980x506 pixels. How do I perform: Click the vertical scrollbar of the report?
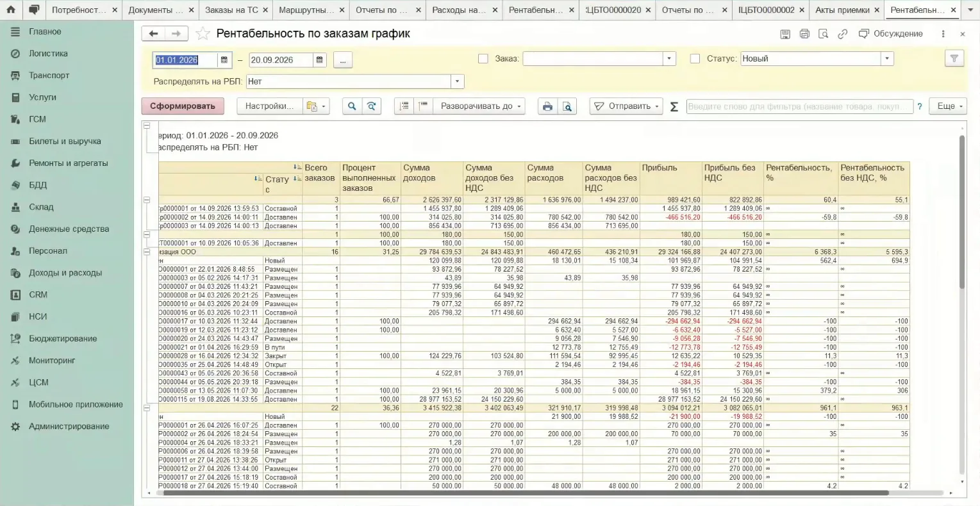(961, 211)
